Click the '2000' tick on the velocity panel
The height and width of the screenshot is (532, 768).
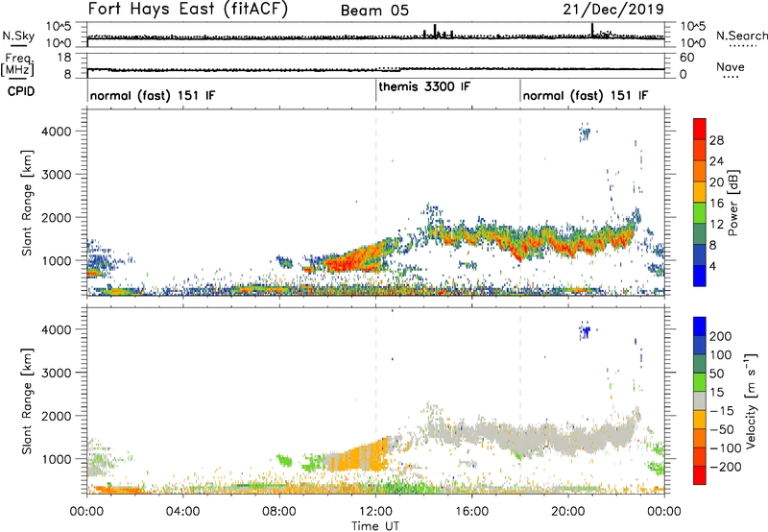[x=57, y=416]
